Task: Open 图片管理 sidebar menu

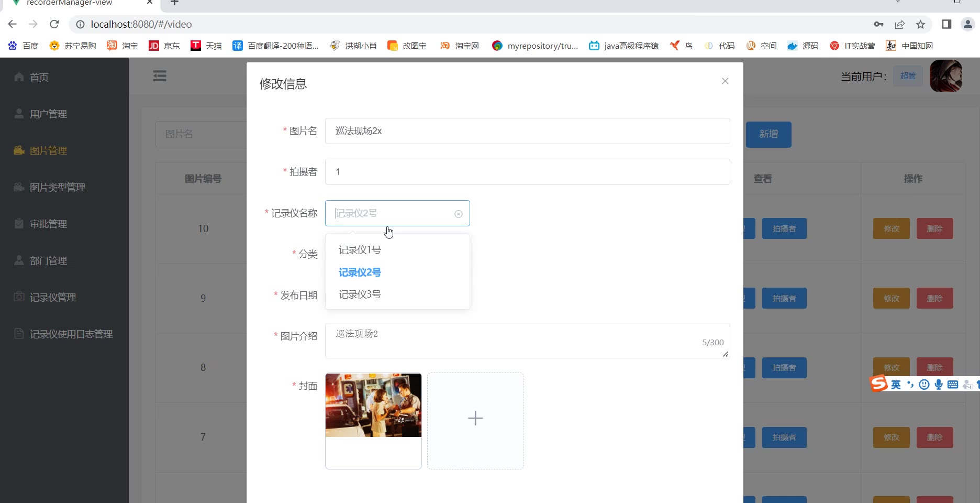Action: [48, 150]
